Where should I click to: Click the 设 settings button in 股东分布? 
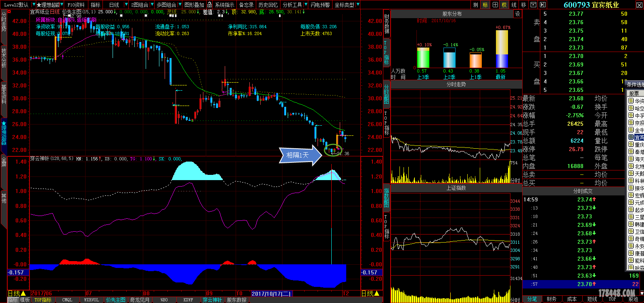point(517,14)
